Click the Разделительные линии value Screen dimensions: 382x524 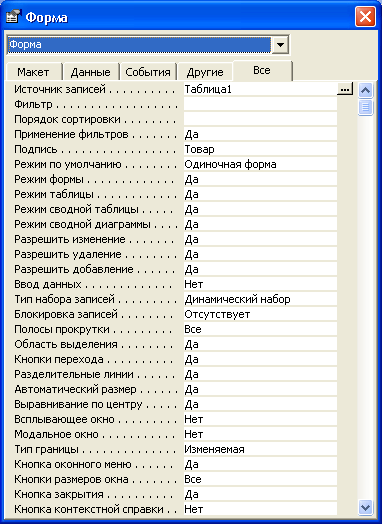click(260, 374)
